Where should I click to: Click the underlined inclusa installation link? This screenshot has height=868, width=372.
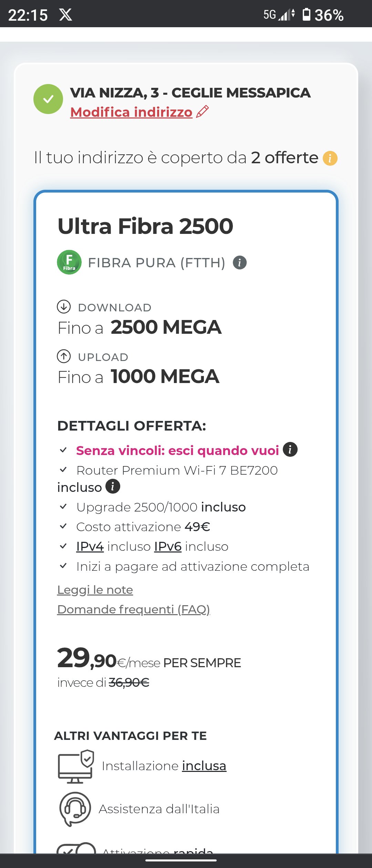pos(204,766)
